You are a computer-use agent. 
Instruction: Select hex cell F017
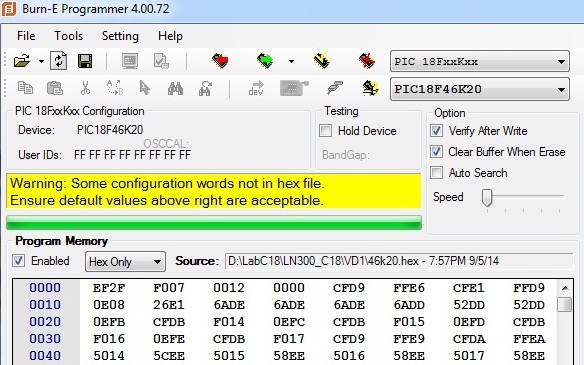(x=289, y=339)
